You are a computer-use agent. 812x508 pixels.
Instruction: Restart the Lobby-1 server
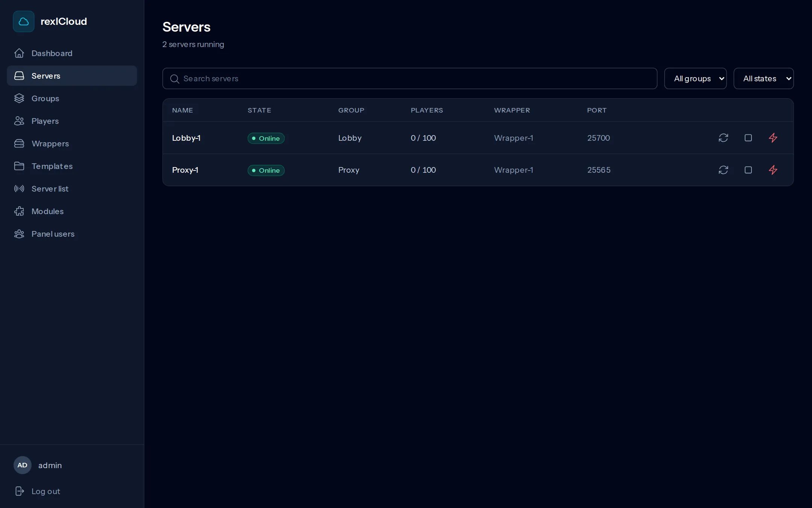[x=723, y=138]
